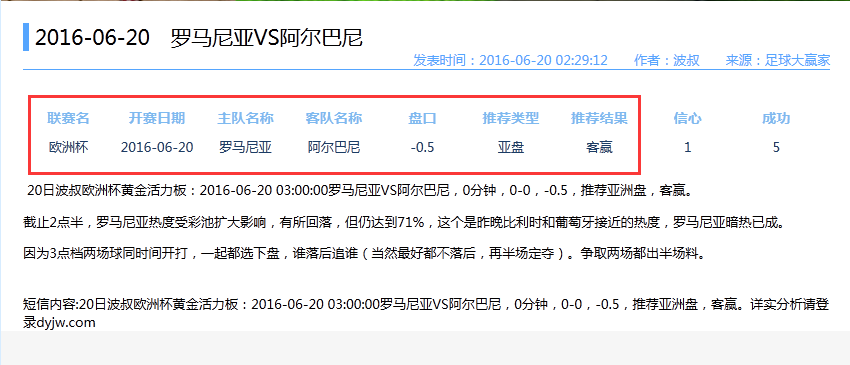Click paragraph starting 20日波叔欧洲杯黄金活力板

coord(360,191)
